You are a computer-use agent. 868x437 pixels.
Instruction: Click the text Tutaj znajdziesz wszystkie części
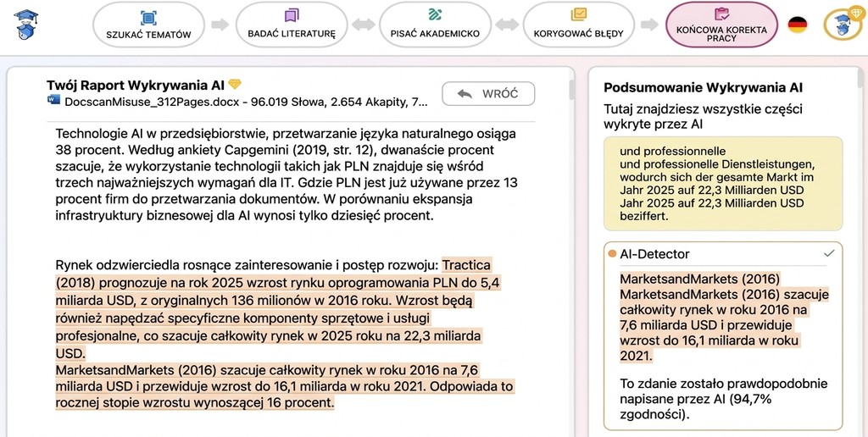click(703, 109)
